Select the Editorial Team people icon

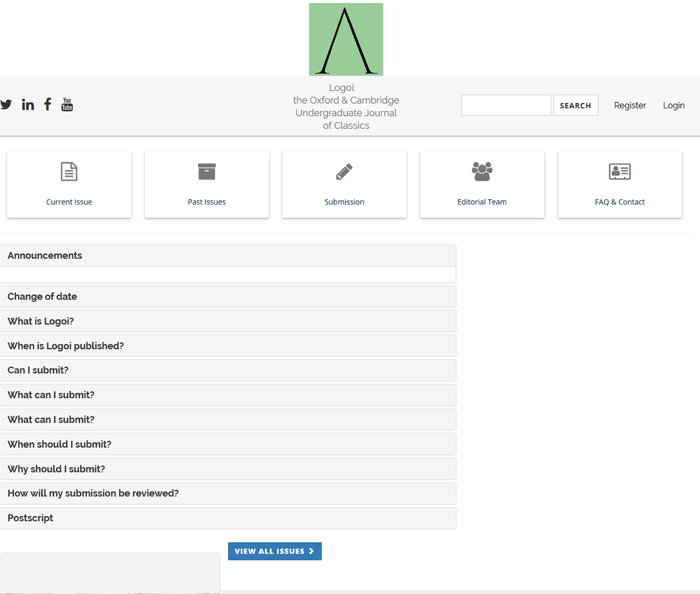(482, 172)
